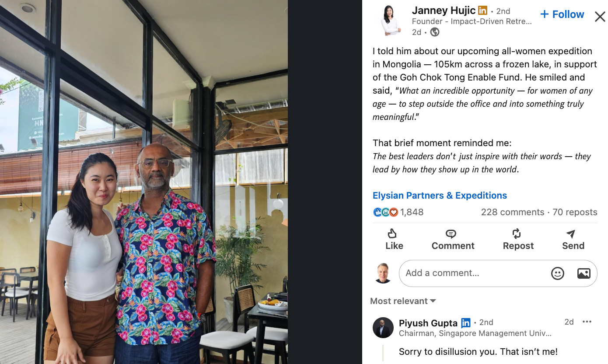Click the Comment speech bubble icon
This screenshot has width=608, height=364.
pos(451,234)
